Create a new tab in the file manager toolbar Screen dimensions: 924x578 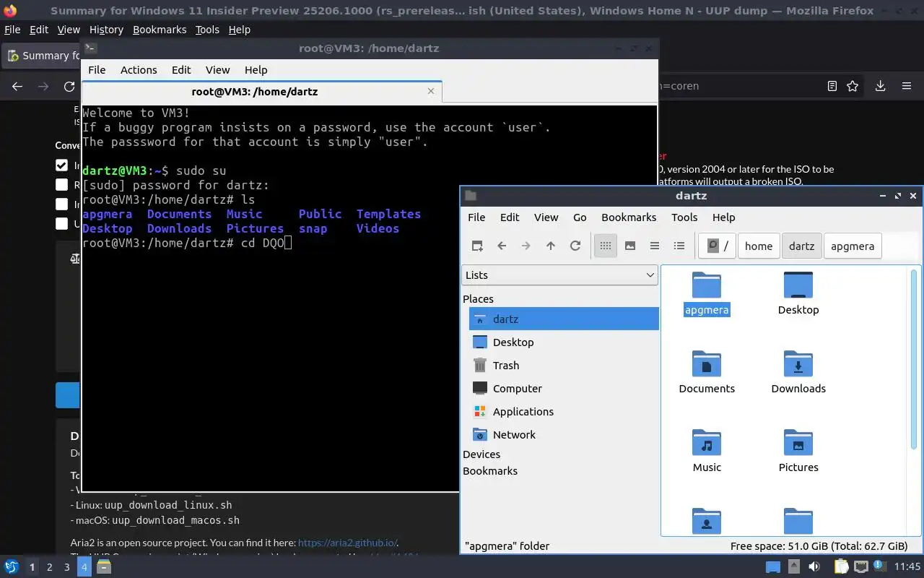[477, 246]
